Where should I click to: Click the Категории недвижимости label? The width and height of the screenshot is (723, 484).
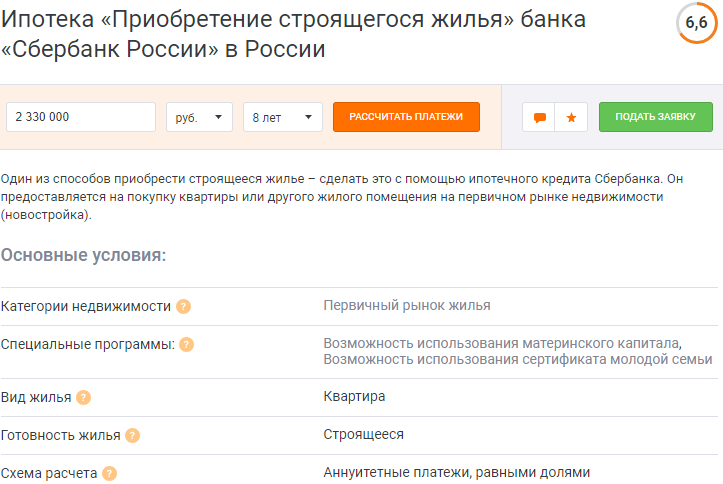click(x=86, y=307)
